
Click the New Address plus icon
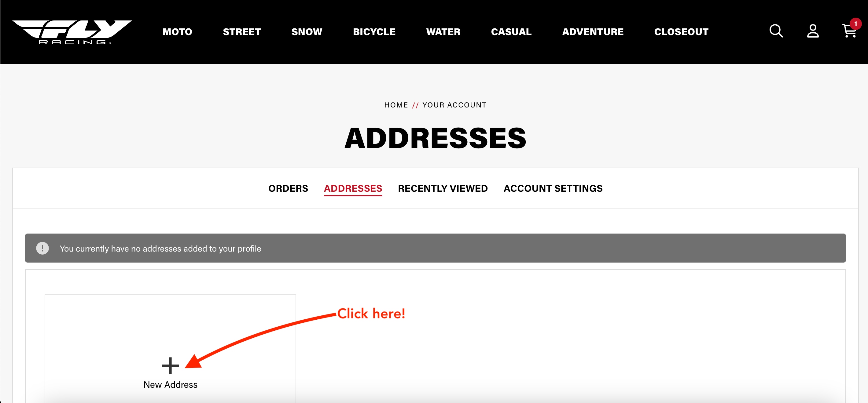(170, 365)
